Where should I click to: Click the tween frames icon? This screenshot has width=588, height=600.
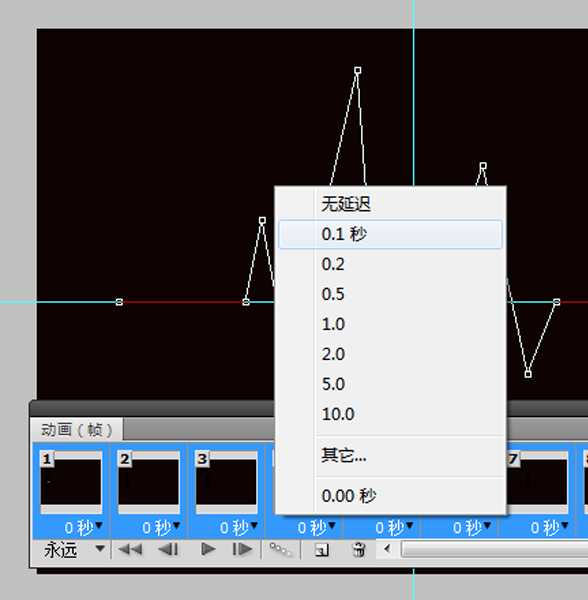point(280,550)
